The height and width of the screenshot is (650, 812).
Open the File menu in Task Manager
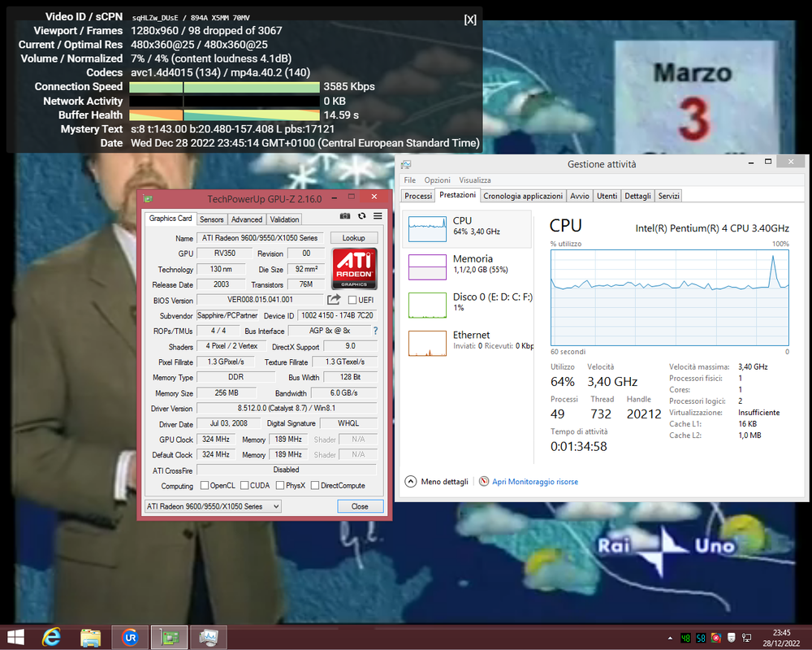[x=409, y=180]
